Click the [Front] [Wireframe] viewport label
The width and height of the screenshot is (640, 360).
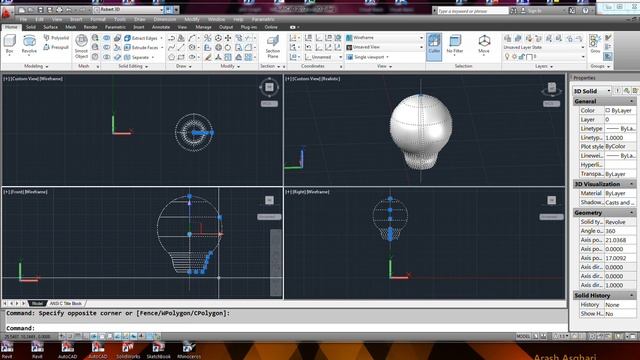pos(26,192)
